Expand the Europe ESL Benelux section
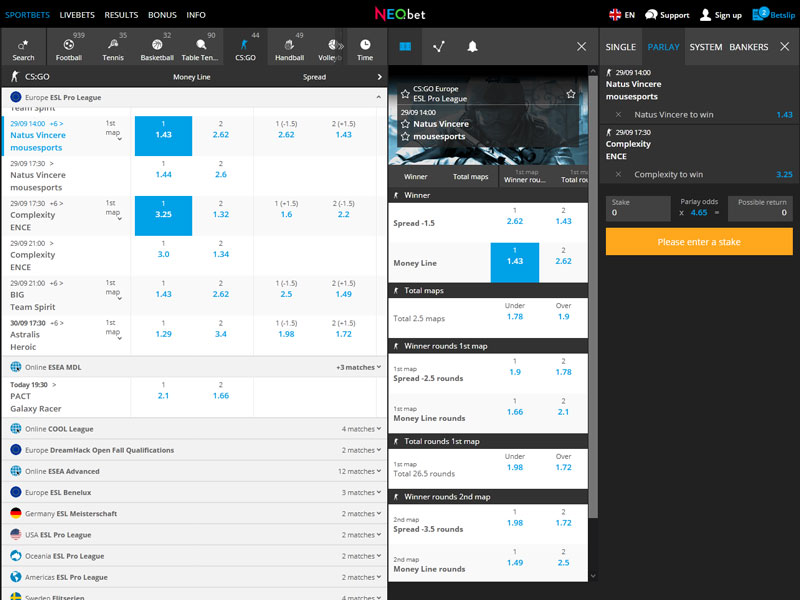This screenshot has height=600, width=800. 194,492
